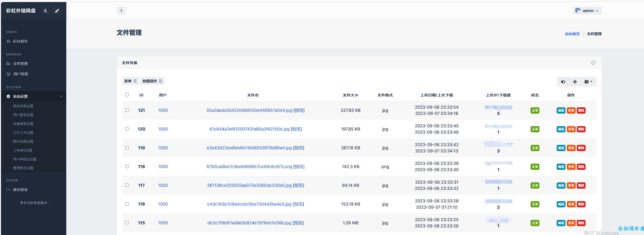The image size is (644, 235).
Task: Check the box for file ID 119
Action: pyautogui.click(x=127, y=147)
